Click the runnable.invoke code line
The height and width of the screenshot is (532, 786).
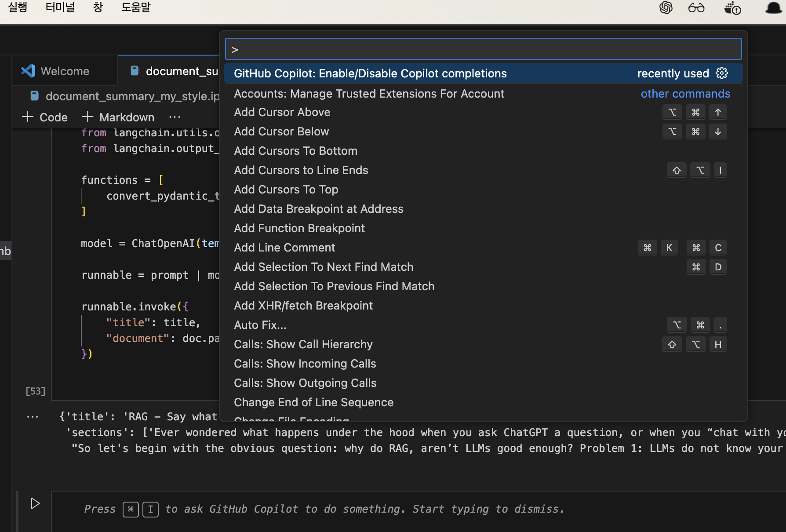(135, 306)
